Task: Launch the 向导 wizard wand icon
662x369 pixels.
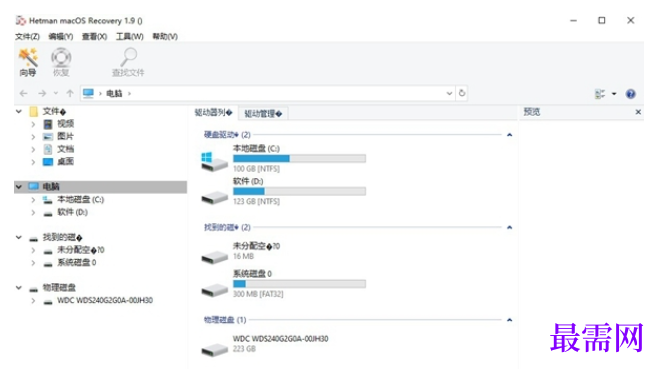Action: click(28, 58)
